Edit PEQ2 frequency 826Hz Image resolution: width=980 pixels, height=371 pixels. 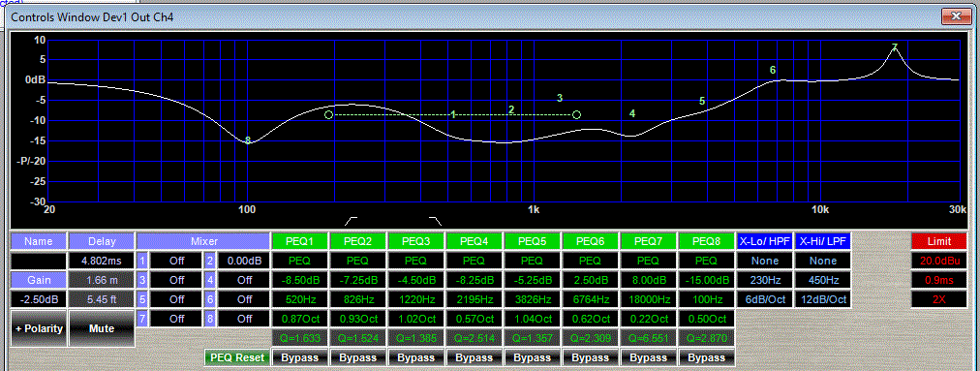pos(358,299)
